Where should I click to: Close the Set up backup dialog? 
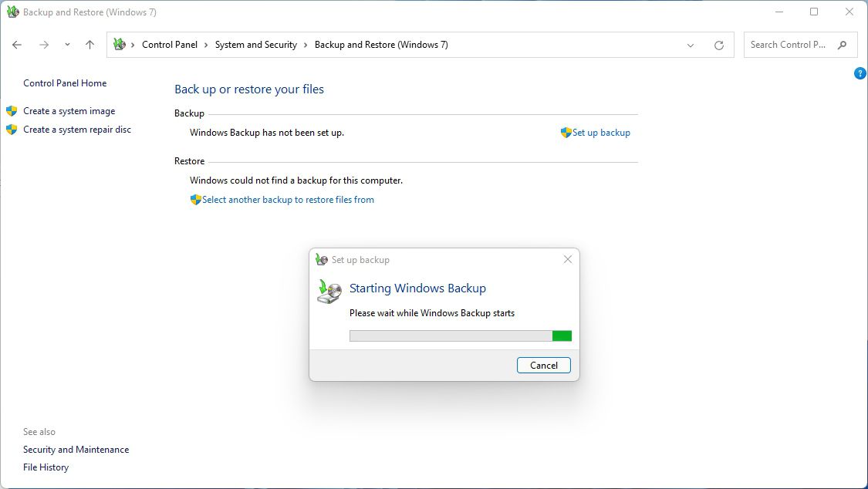(567, 259)
